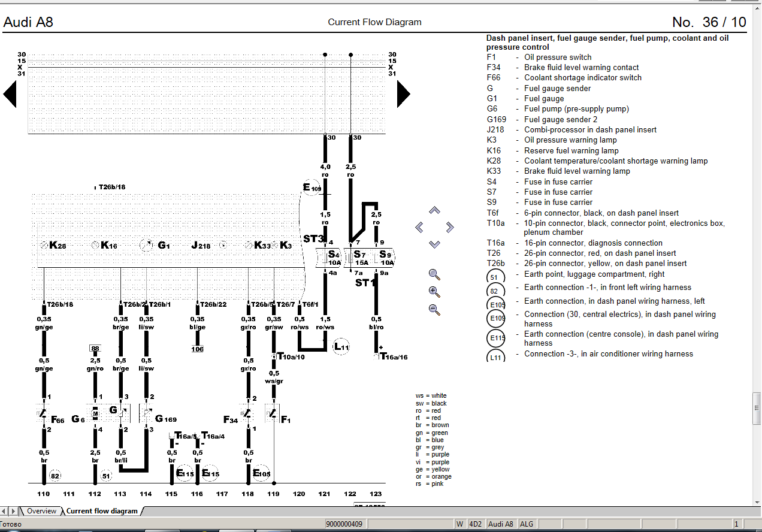Select the G6 fuel pump symbol

[95, 413]
